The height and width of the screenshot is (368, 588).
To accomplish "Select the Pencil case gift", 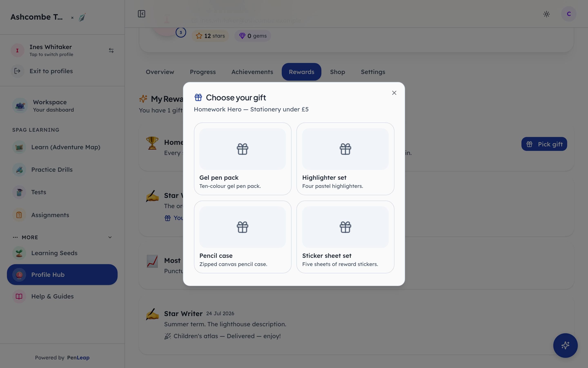I will click(243, 237).
